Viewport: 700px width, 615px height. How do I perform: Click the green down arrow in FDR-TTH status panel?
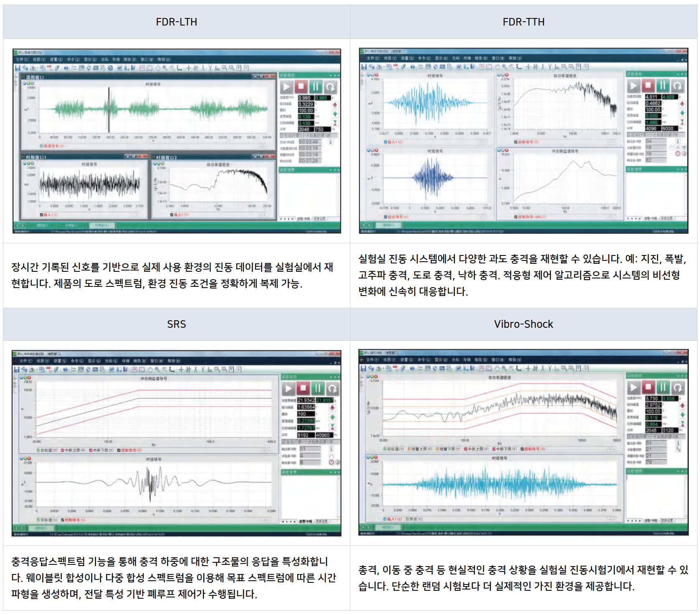coord(682,113)
